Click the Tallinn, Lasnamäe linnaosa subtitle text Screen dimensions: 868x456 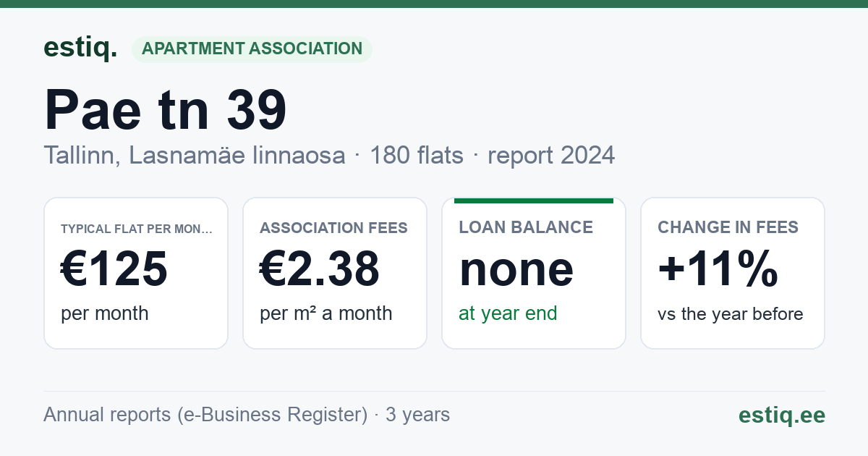coord(195,155)
